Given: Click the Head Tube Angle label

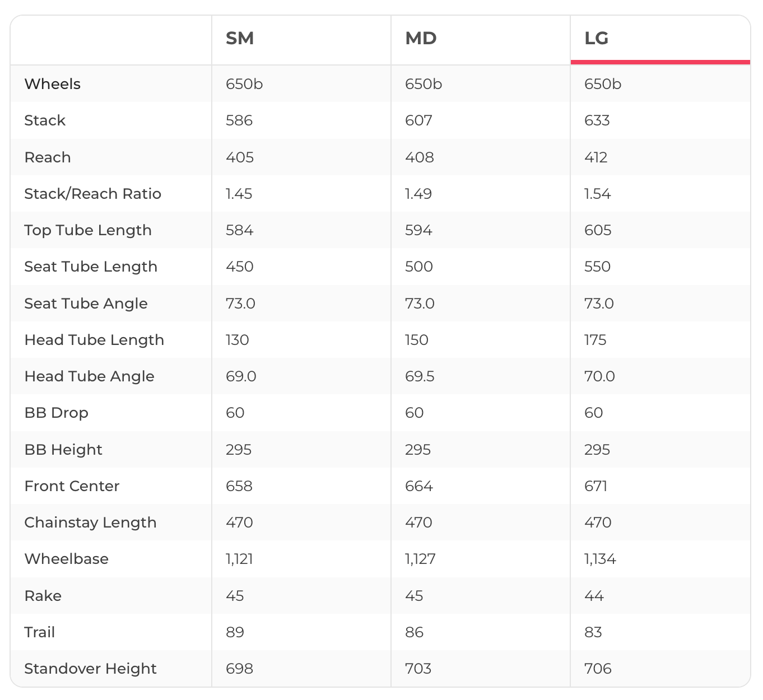Looking at the screenshot, I should click(89, 376).
